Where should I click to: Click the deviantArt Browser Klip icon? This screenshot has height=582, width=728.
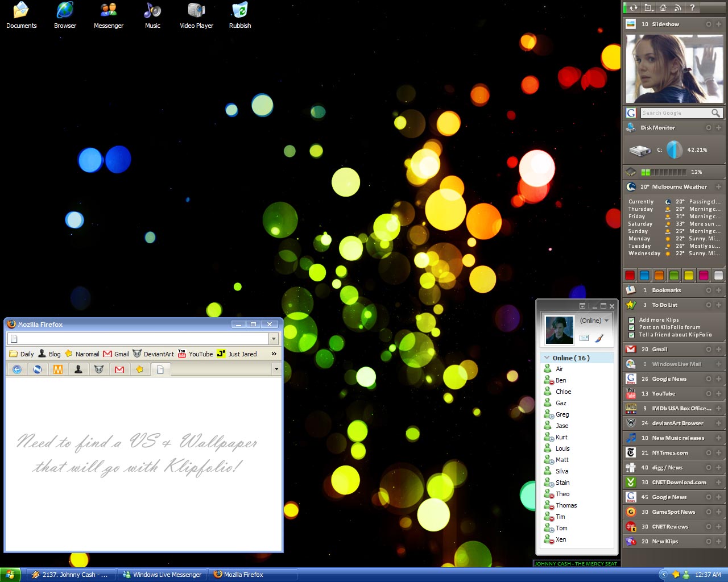pos(631,423)
